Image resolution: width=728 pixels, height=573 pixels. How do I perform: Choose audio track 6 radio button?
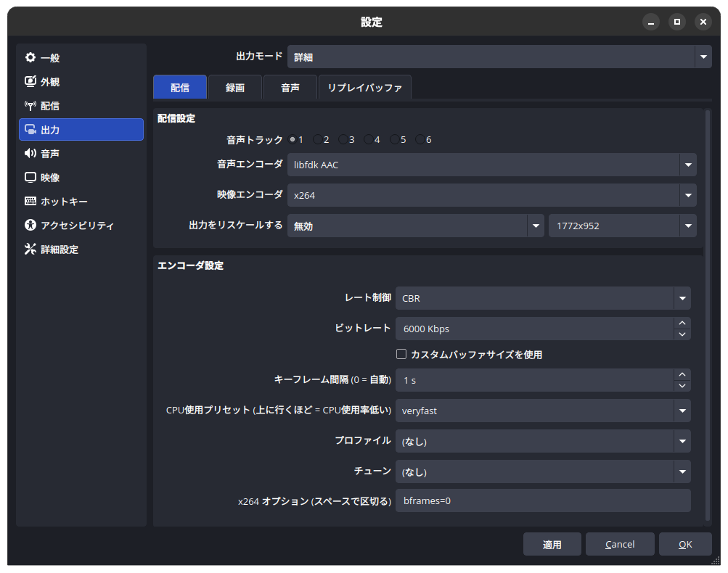click(420, 139)
